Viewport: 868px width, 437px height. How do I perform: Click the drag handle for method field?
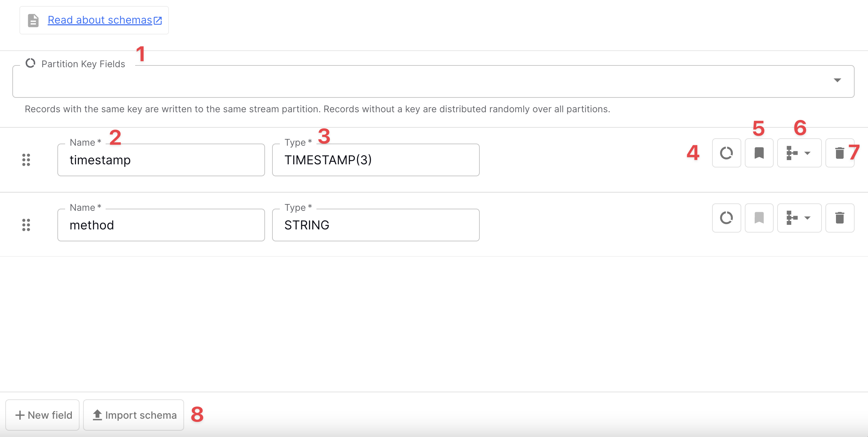coord(26,224)
